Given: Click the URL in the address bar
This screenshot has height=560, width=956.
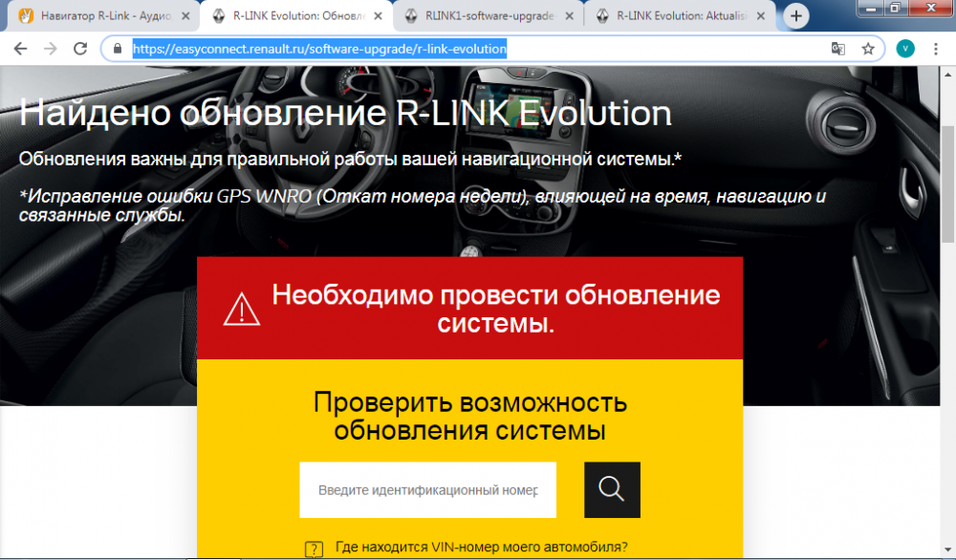Looking at the screenshot, I should (319, 49).
